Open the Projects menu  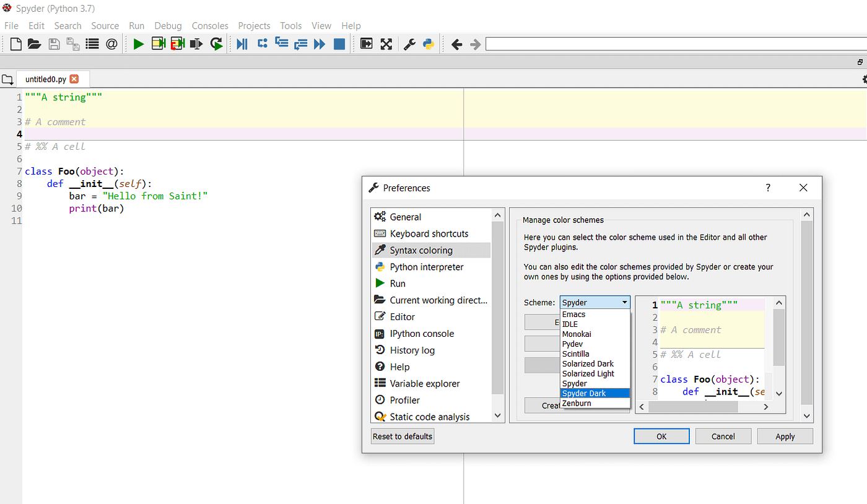[254, 25]
